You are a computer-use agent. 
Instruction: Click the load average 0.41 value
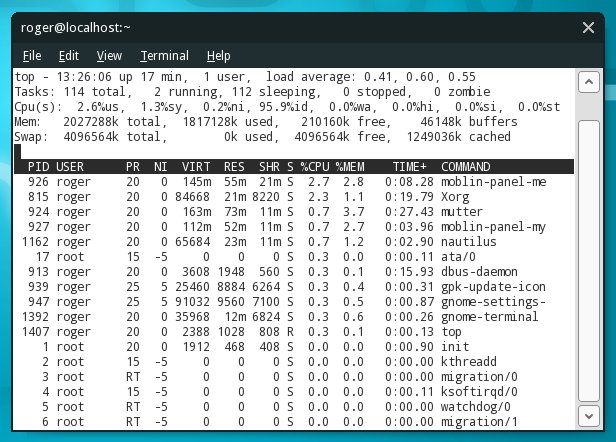380,77
